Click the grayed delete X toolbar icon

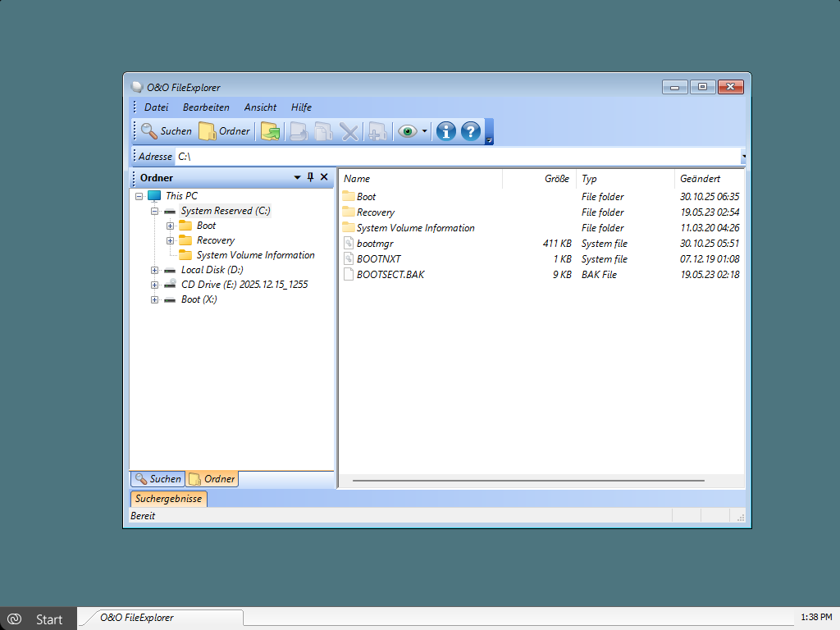[x=349, y=131]
